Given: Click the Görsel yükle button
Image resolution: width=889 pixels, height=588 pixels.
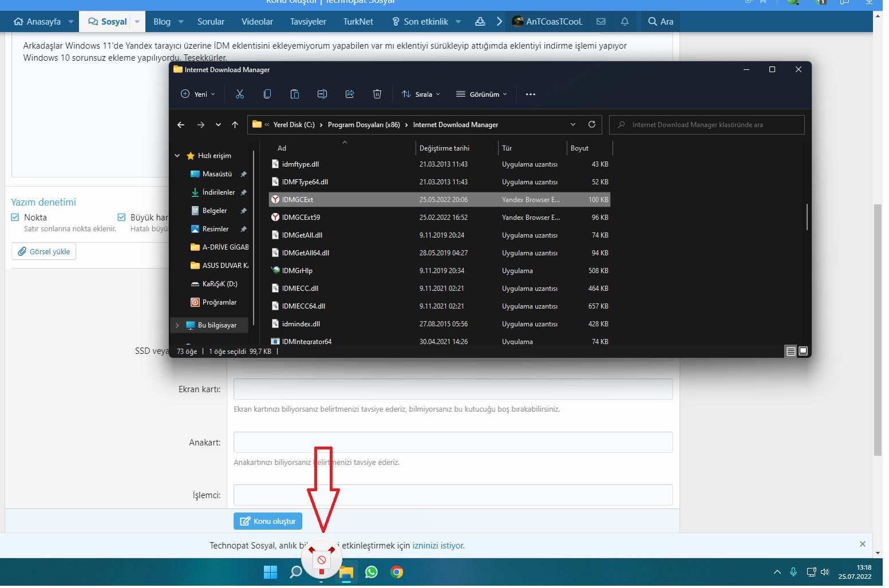Looking at the screenshot, I should click(x=44, y=251).
